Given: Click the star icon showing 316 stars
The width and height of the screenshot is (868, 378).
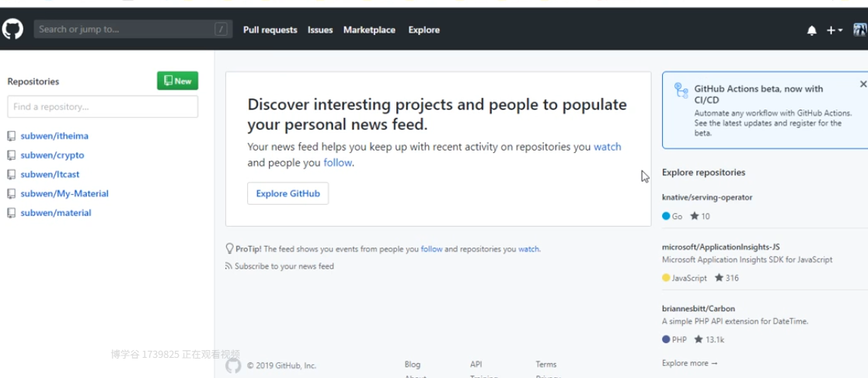Looking at the screenshot, I should tap(719, 278).
